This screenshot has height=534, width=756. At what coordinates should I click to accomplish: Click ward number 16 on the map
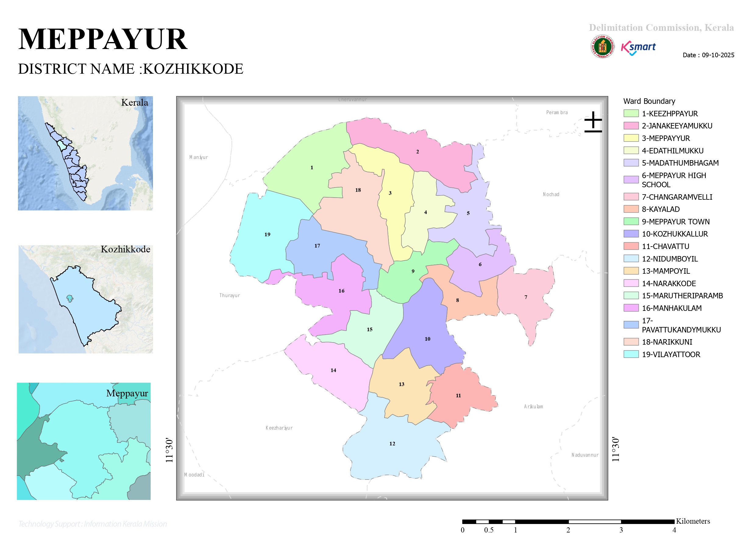342,291
